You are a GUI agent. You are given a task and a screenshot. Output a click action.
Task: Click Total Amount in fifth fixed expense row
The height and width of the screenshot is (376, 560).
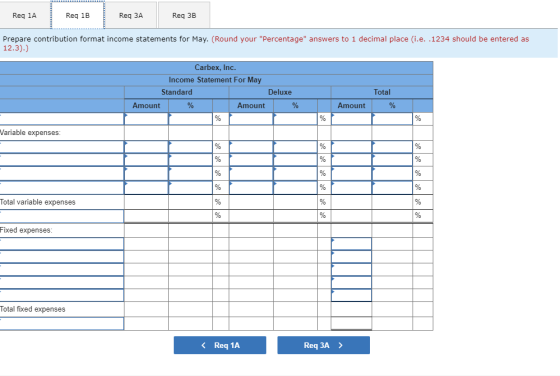click(351, 295)
